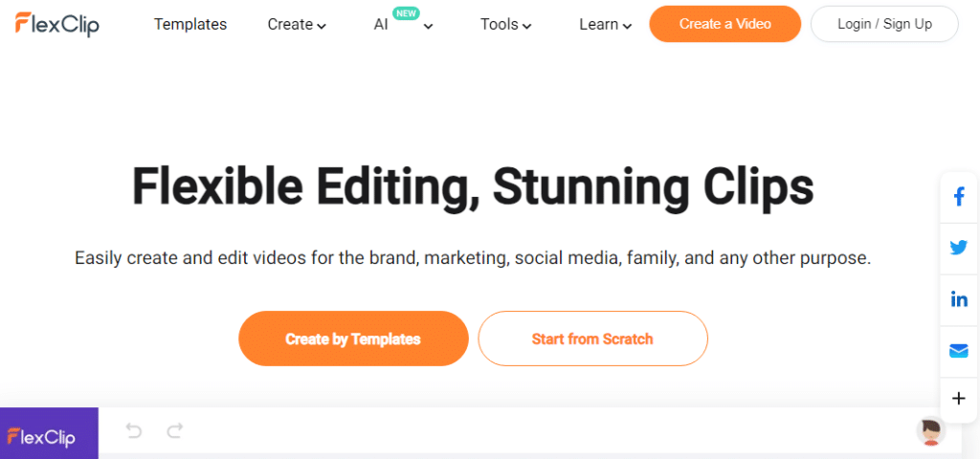Click the user avatar in the editor bar
The width and height of the screenshot is (980, 459).
click(x=929, y=432)
